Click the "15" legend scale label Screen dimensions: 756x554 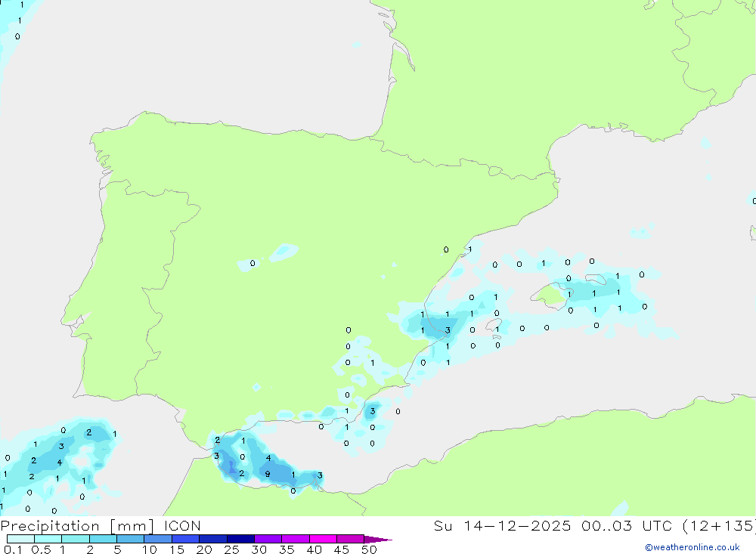point(177,549)
